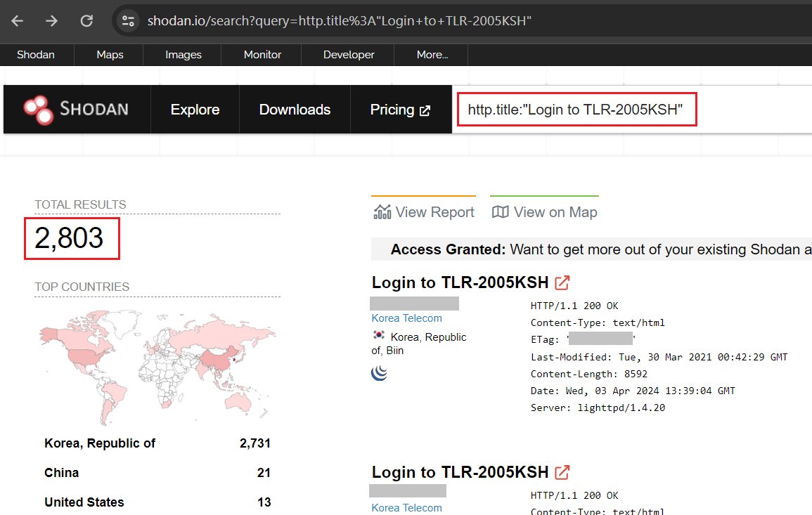Reload the page with the refresh icon
Image resolution: width=812 pixels, height=515 pixels.
coord(86,20)
